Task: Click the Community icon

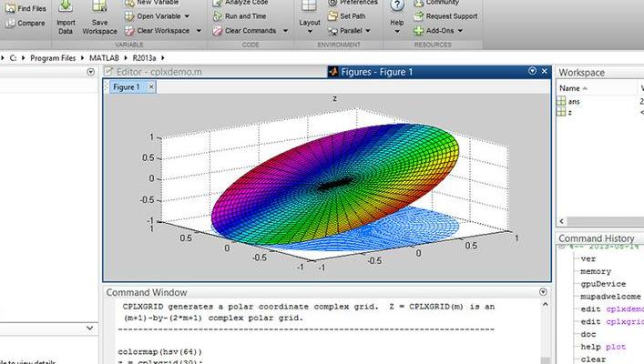Action: (x=418, y=3)
